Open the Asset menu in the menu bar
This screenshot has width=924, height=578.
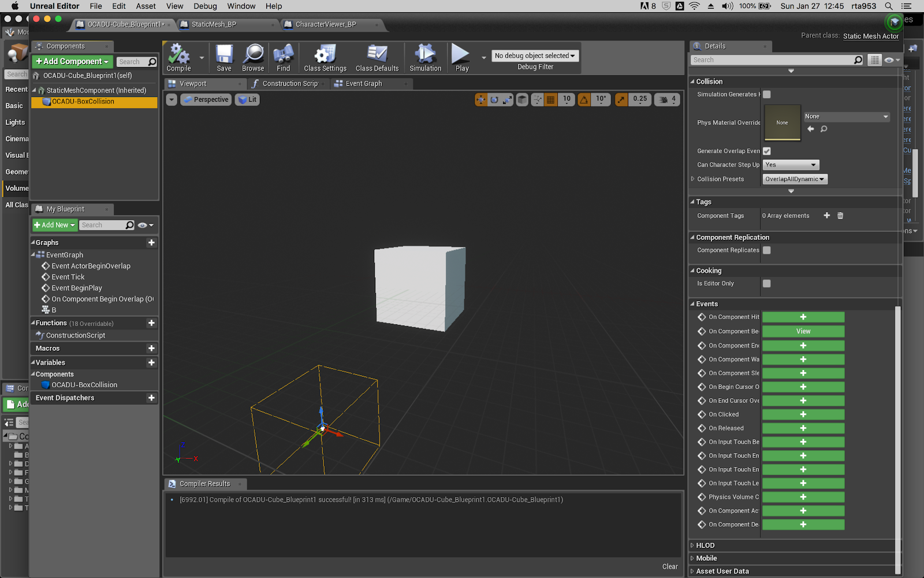point(146,6)
